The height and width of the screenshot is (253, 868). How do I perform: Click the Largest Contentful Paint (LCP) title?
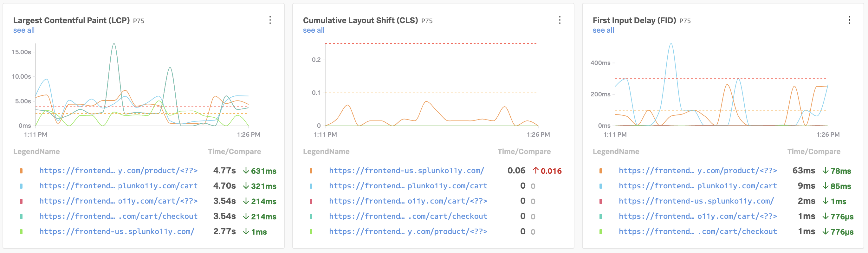(71, 21)
